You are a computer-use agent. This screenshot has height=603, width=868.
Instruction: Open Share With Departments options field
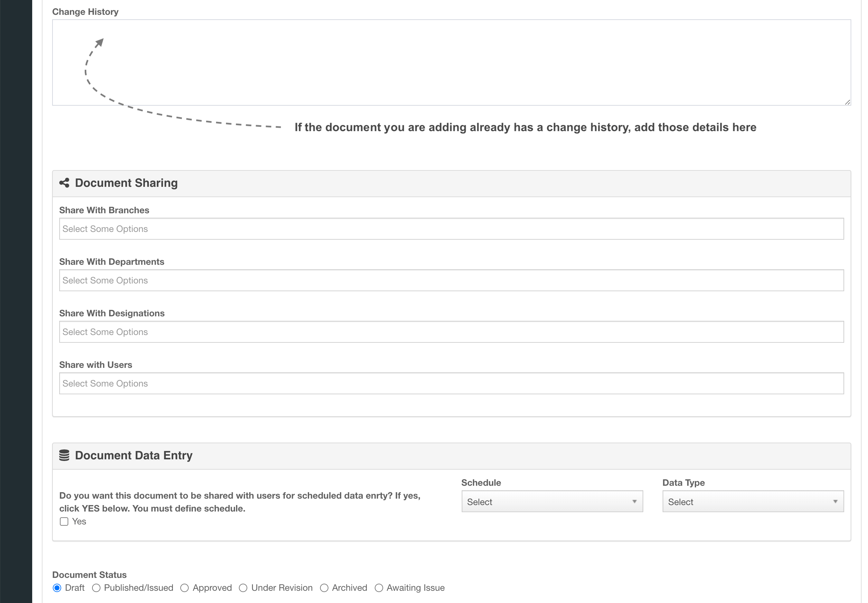pos(451,280)
